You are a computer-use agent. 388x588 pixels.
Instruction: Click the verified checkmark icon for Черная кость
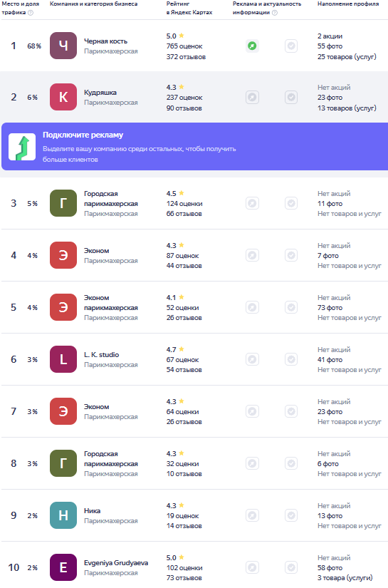click(291, 46)
